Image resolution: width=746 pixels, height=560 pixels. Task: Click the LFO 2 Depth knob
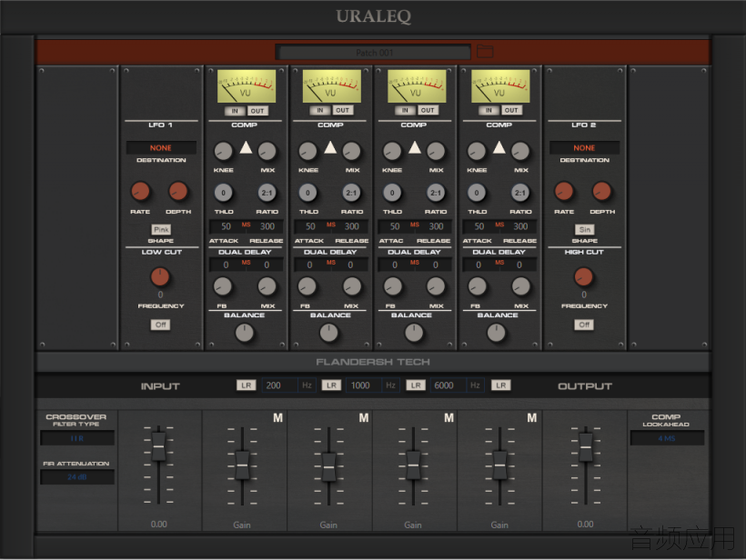pos(601,191)
